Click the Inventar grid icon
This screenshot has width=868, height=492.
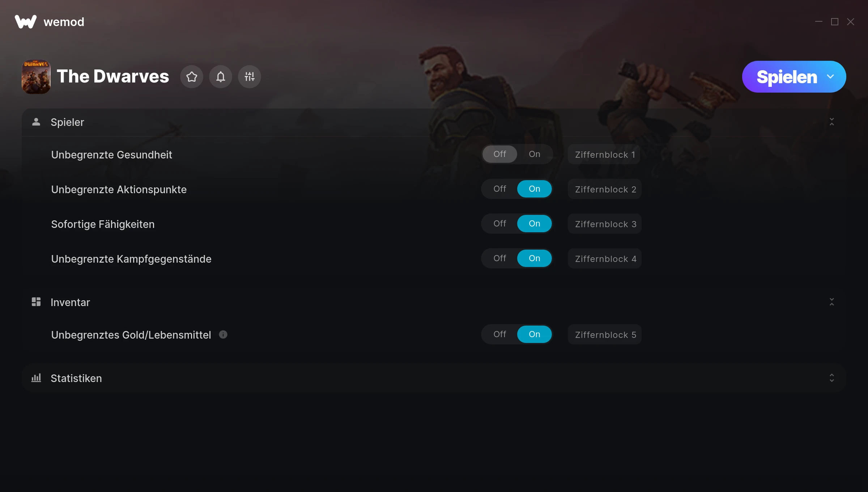click(36, 302)
